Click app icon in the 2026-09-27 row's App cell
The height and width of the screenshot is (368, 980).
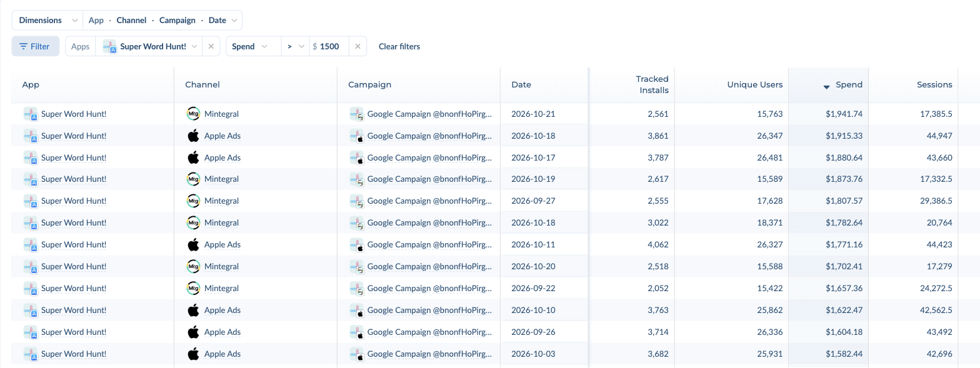click(x=31, y=201)
